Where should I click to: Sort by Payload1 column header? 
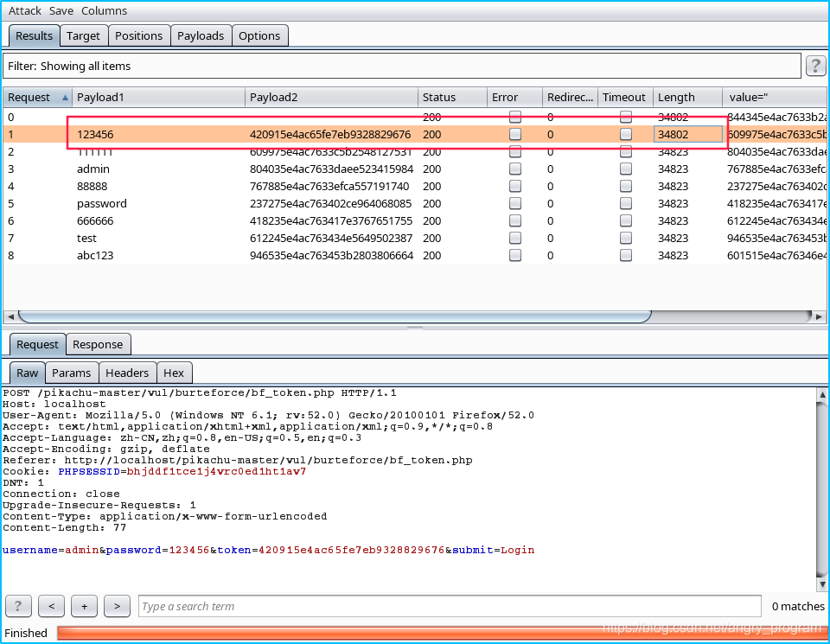[x=158, y=98]
